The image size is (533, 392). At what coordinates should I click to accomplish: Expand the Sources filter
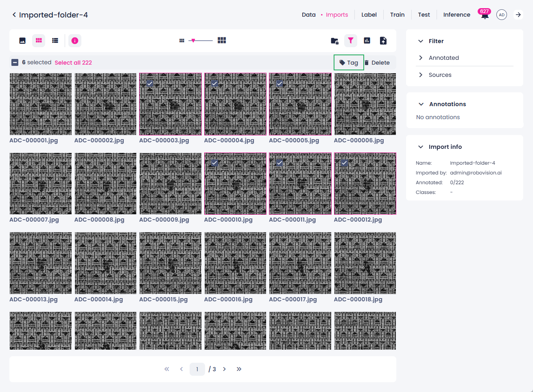point(421,75)
